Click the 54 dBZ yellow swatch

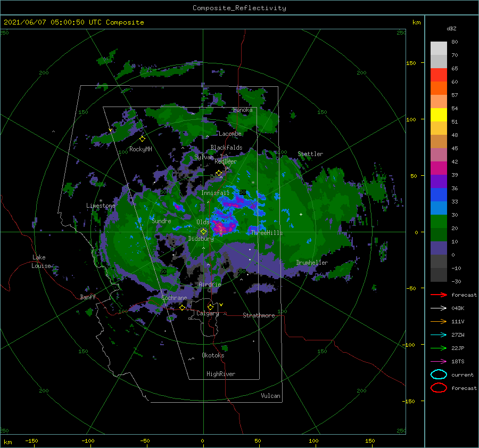[x=439, y=115]
